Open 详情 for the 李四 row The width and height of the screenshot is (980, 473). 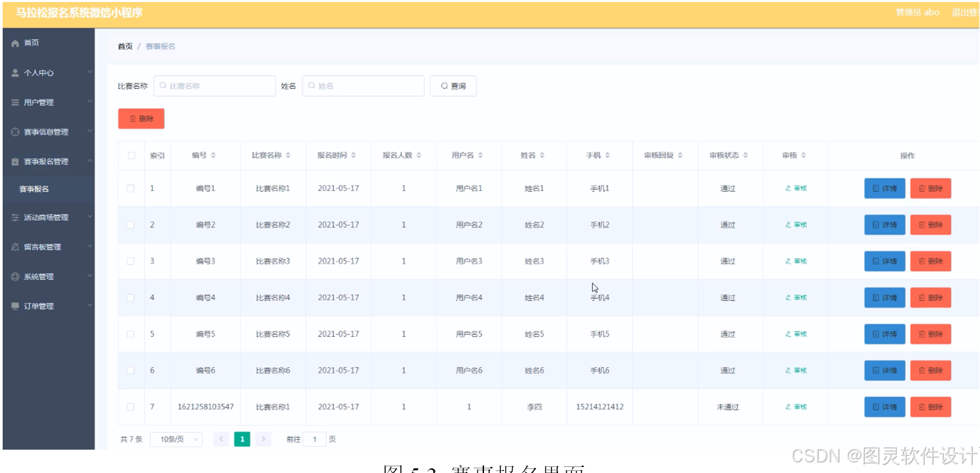point(885,407)
